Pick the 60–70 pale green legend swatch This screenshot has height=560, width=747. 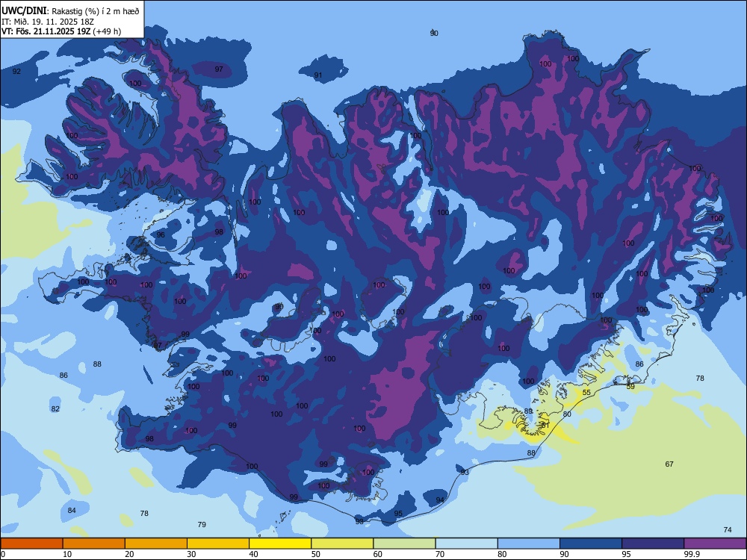click(404, 544)
